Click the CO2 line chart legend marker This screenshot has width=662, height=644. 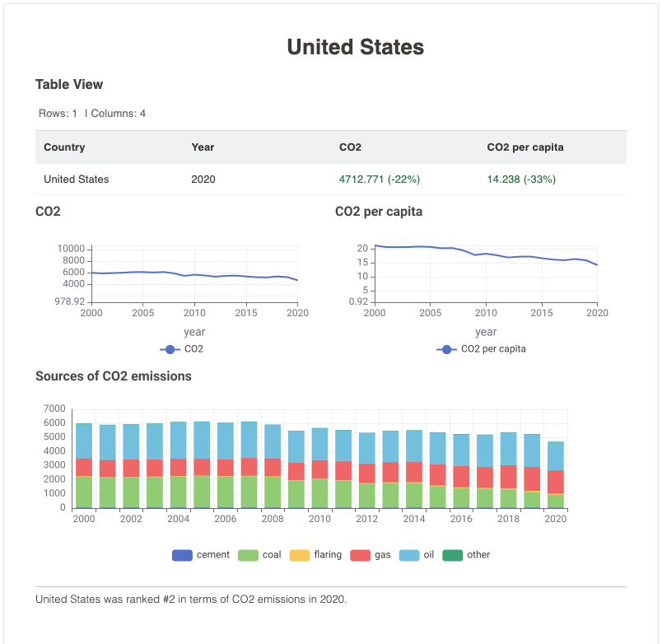coord(170,349)
